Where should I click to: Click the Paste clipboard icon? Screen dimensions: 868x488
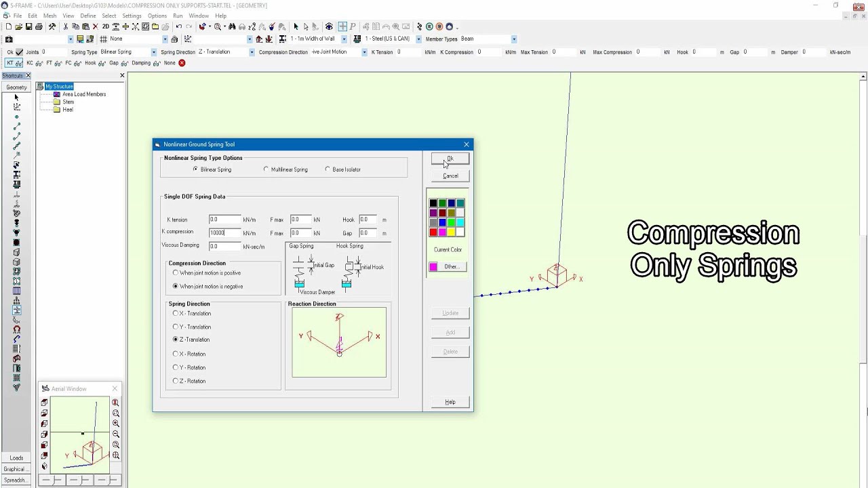(x=85, y=27)
